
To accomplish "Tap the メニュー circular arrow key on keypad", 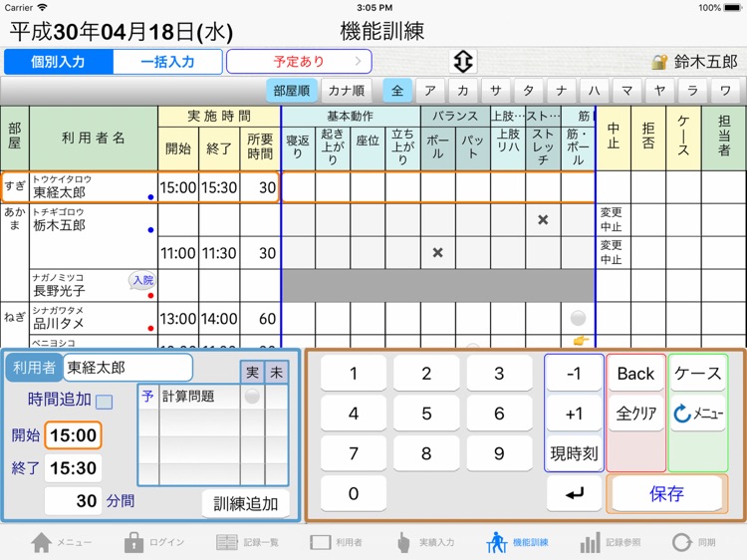I will tap(698, 414).
